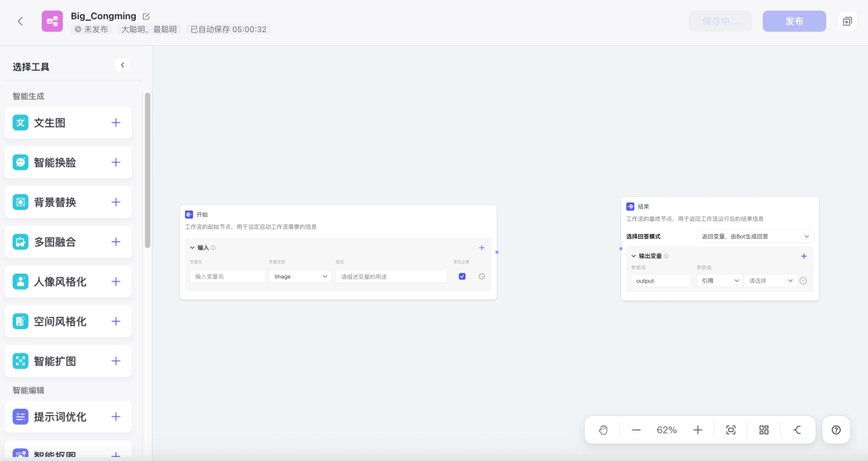868x461 pixels.
Task: Open the help question mark
Action: coord(837,430)
